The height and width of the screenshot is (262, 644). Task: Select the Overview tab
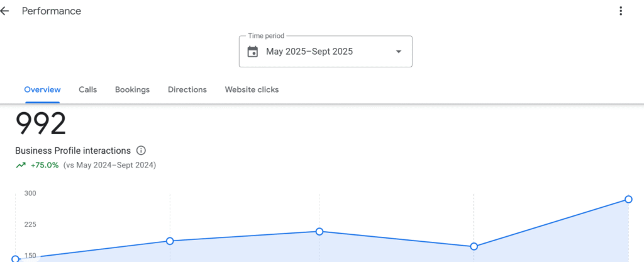(x=42, y=89)
